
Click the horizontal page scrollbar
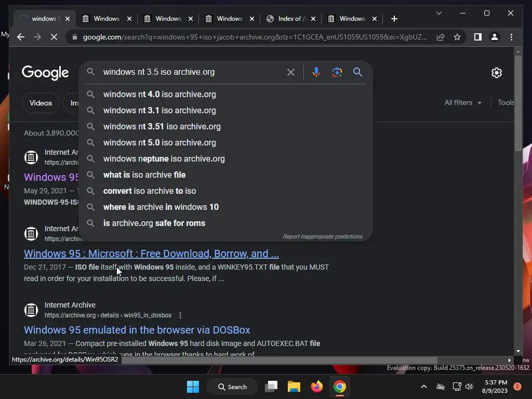click(279, 360)
